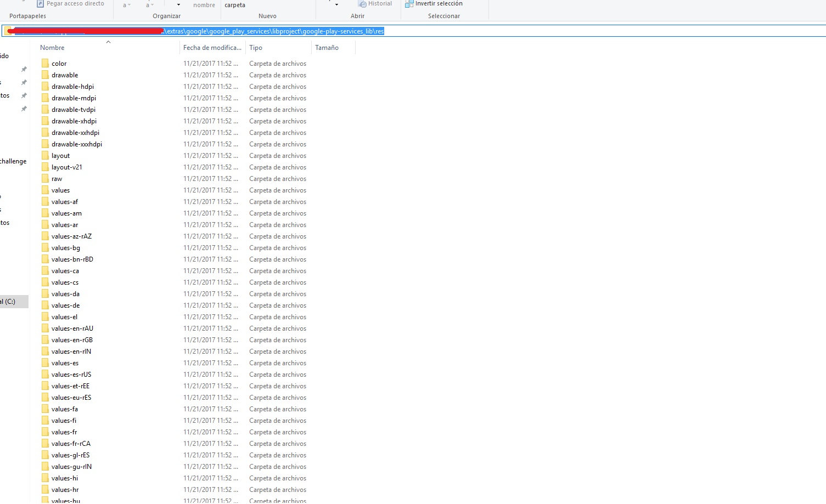Click the folder icon of 'values-af'
Image resolution: width=826 pixels, height=504 pixels.
point(46,202)
